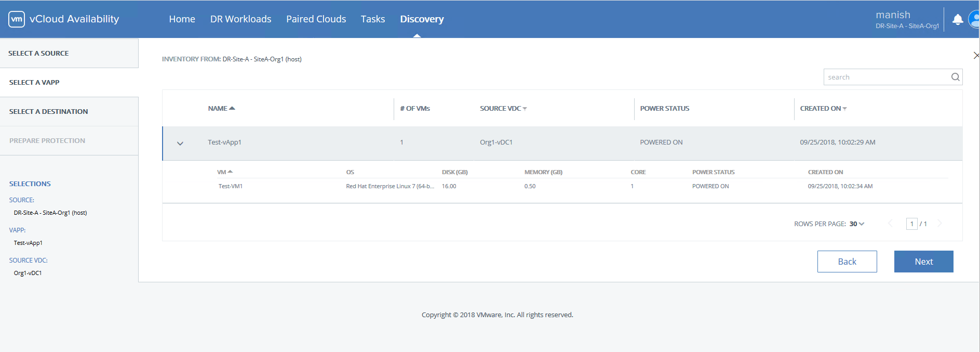Click the Org1-vDC1 source VDC cell
980x352 pixels.
click(496, 142)
